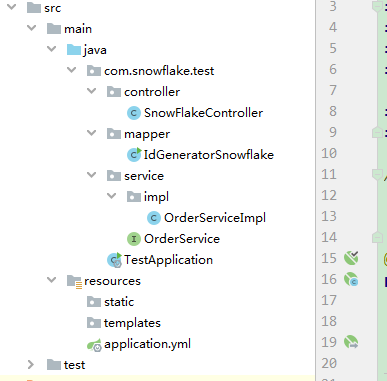The image size is (387, 381).
Task: Open TestApplication file name
Action: coord(168,260)
